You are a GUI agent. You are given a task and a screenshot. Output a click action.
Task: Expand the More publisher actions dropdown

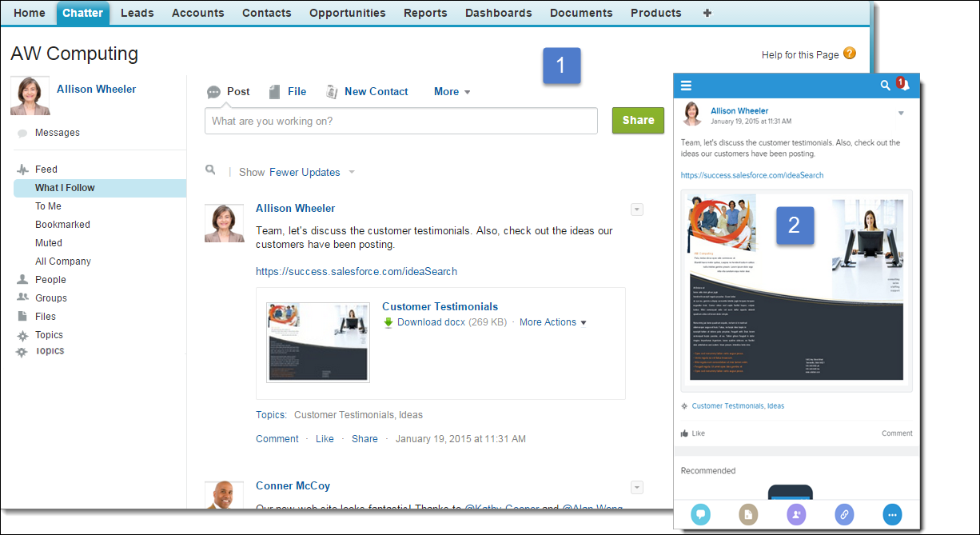452,92
